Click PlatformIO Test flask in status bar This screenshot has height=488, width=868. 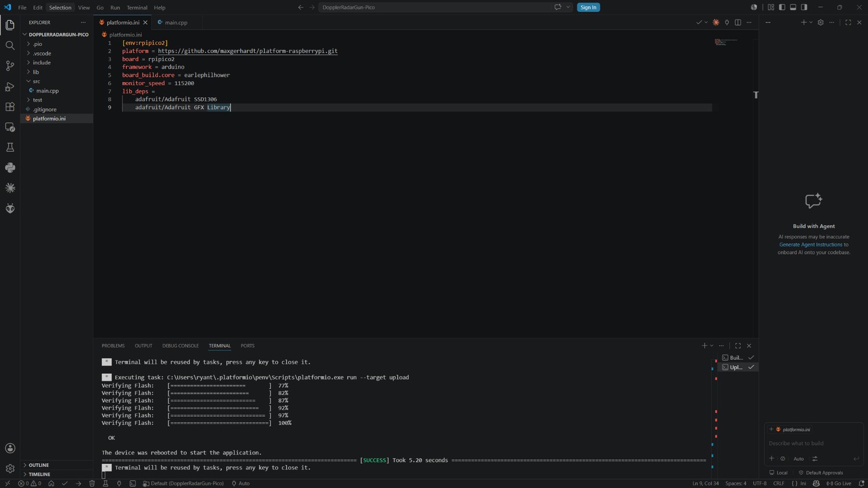[105, 483]
